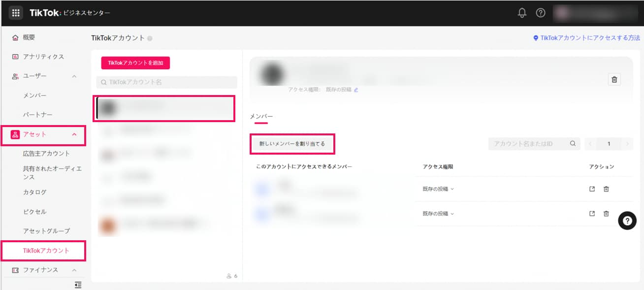Image resolution: width=644 pixels, height=290 pixels.
Task: Open first member's external link icon
Action: pyautogui.click(x=592, y=189)
